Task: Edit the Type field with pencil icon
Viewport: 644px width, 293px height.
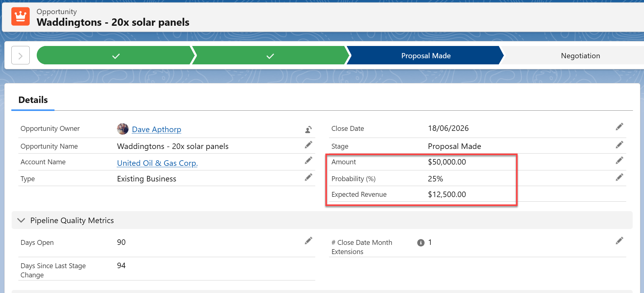Action: point(309,177)
